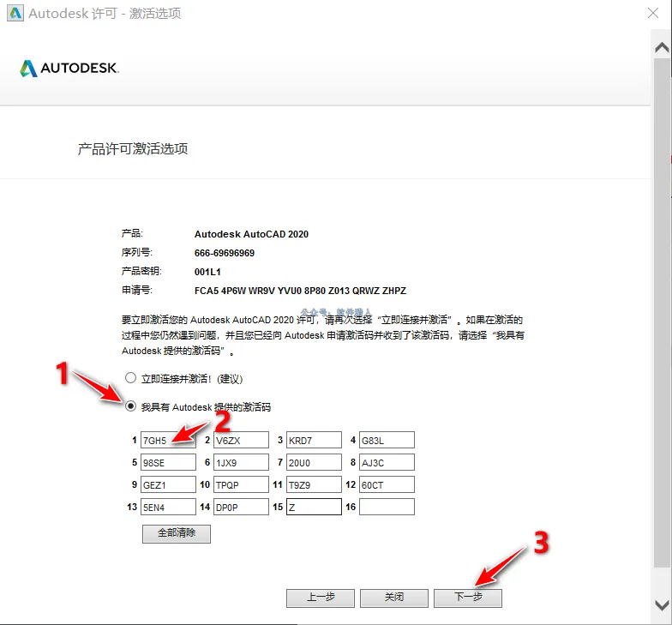Image resolution: width=672 pixels, height=625 pixels.
Task: Select 立即连接并激活 radio option
Action: click(x=130, y=377)
